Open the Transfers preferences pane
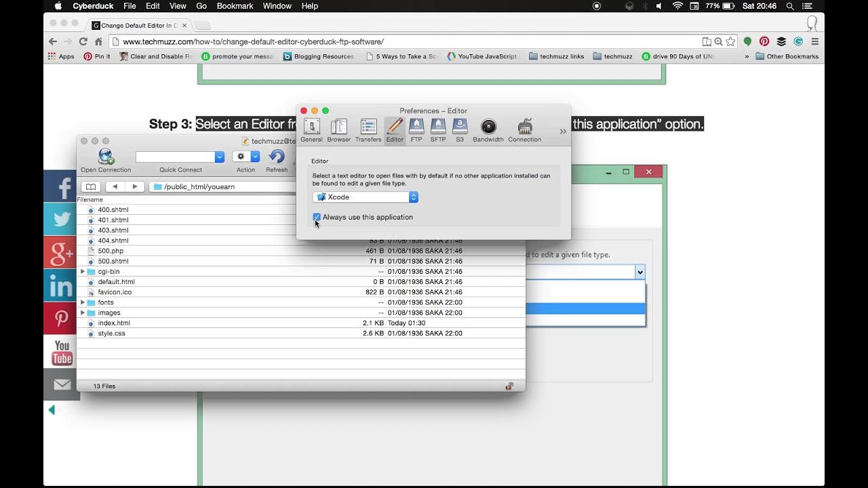The height and width of the screenshot is (488, 868). click(368, 130)
